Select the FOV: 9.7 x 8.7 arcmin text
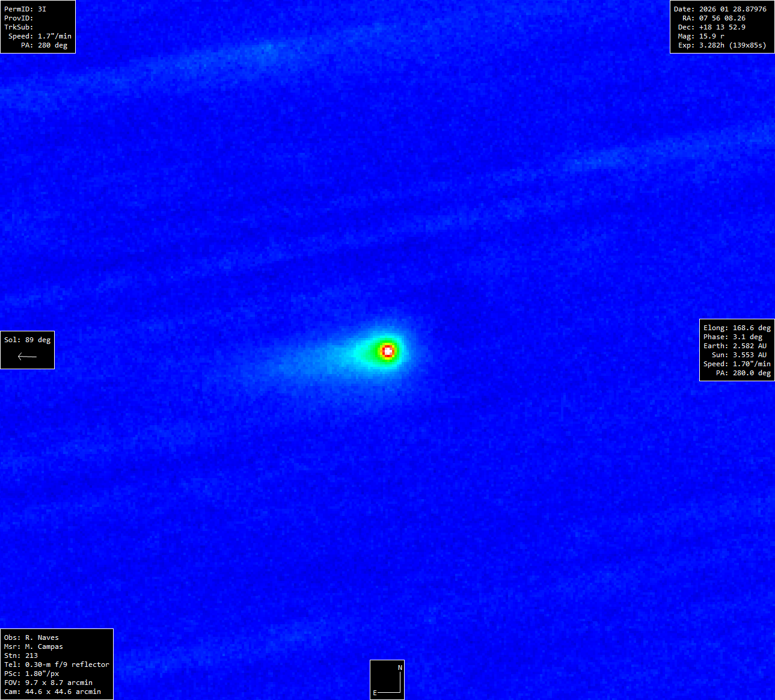Image resolution: width=775 pixels, height=700 pixels. (x=48, y=683)
